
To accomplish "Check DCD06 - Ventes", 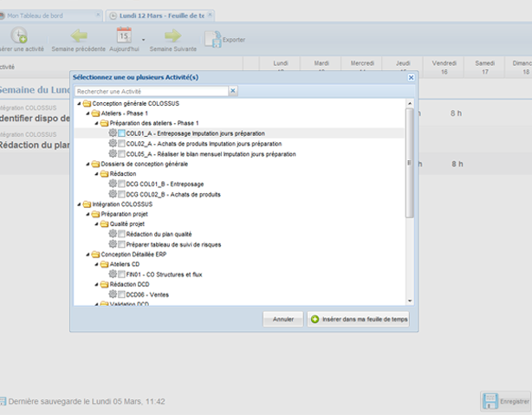I will click(121, 295).
